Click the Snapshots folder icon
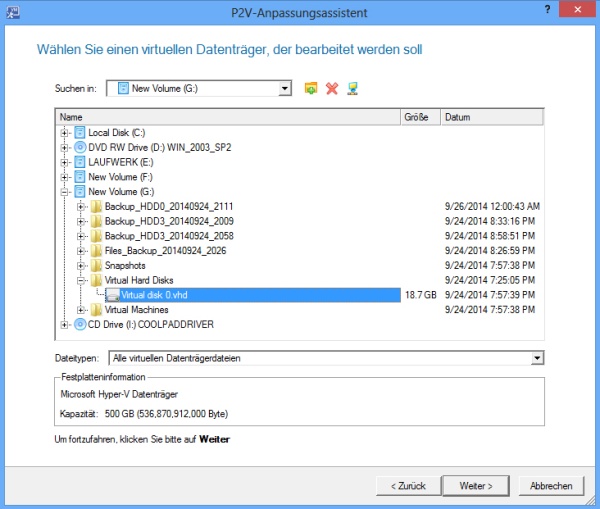Image resolution: width=600 pixels, height=509 pixels. coord(96,266)
